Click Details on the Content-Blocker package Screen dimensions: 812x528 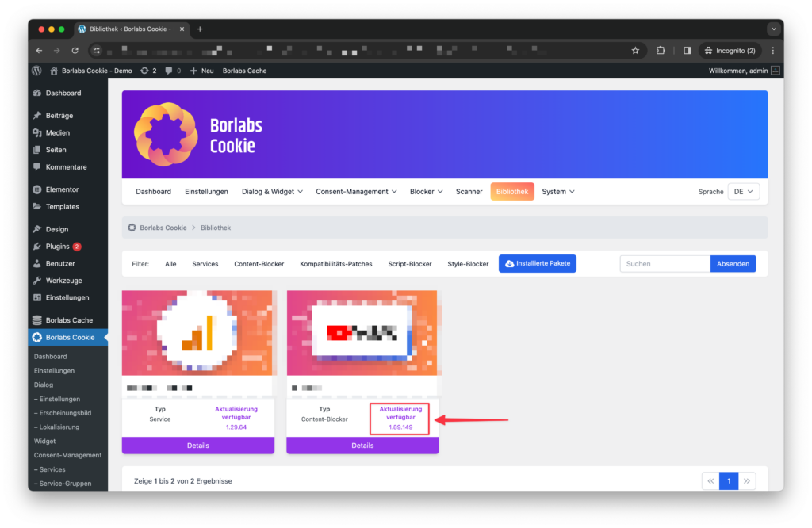[x=362, y=446]
